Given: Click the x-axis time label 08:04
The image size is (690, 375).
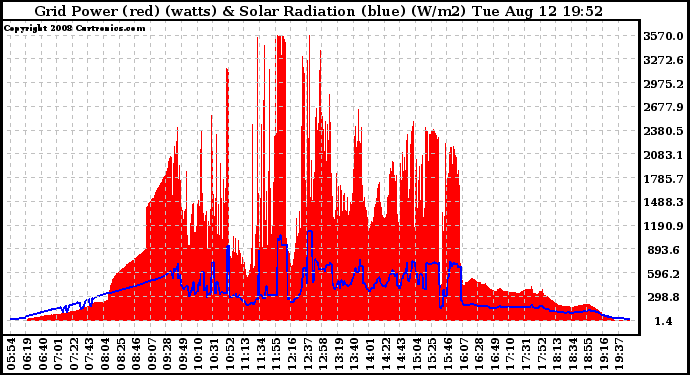Looking at the screenshot, I should coord(105,354).
